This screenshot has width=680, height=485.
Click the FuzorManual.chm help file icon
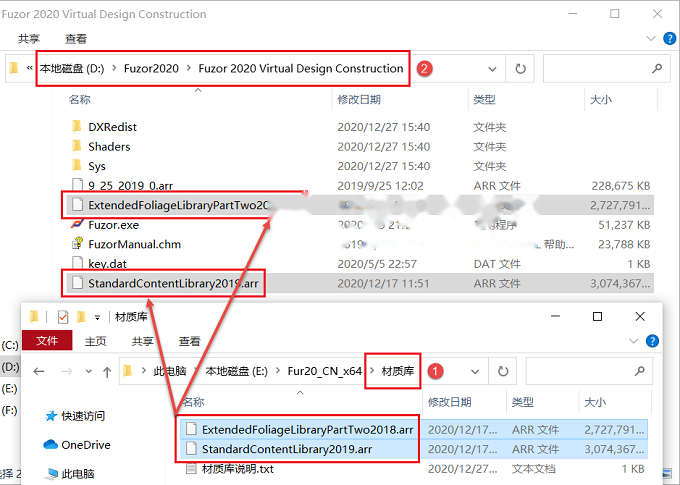(x=77, y=243)
